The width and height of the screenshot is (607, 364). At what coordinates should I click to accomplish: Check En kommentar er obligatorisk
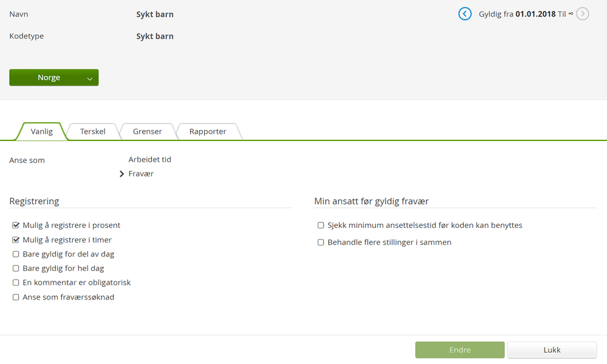pyautogui.click(x=16, y=283)
